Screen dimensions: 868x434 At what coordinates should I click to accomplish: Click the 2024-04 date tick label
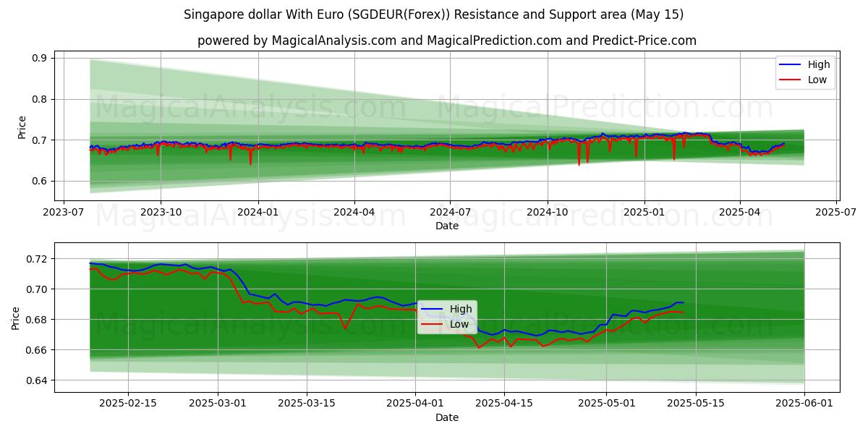pyautogui.click(x=354, y=212)
